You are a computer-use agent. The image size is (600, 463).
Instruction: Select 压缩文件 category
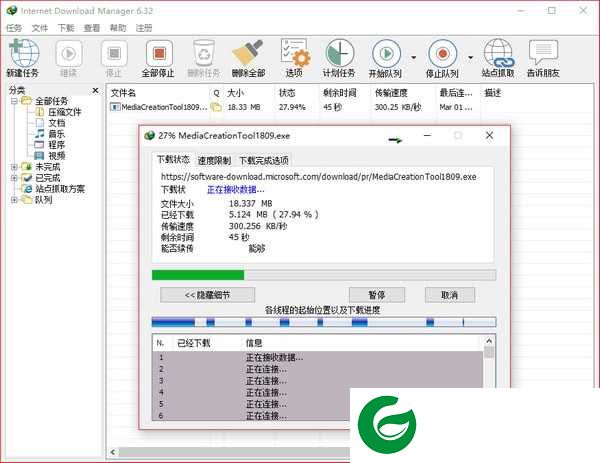pos(65,112)
